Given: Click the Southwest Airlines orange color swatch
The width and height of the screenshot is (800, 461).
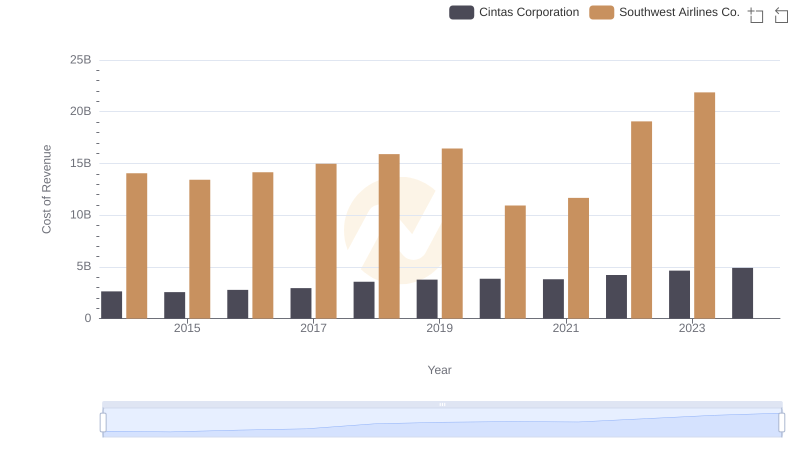Looking at the screenshot, I should click(x=602, y=12).
